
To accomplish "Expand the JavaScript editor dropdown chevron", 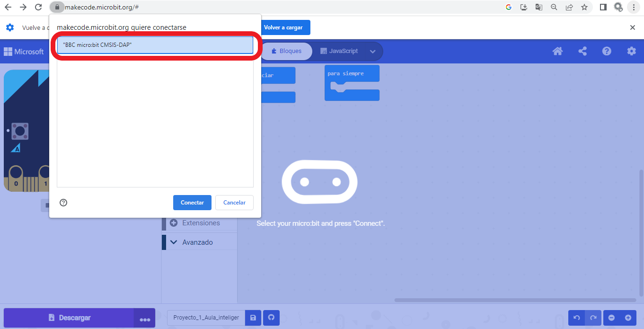I will 372,51.
